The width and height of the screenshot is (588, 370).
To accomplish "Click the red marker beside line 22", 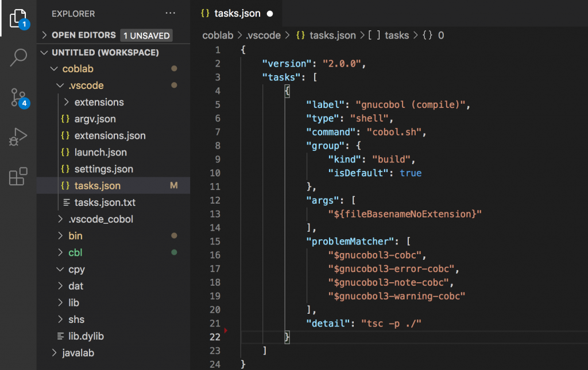I will tap(226, 330).
